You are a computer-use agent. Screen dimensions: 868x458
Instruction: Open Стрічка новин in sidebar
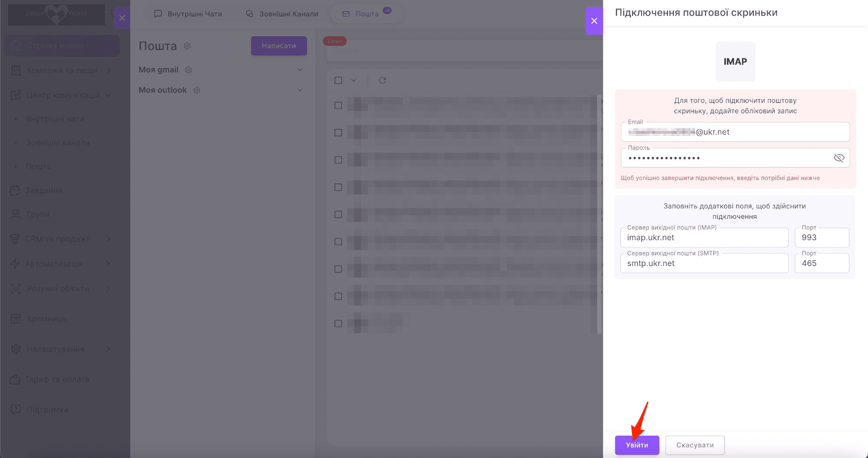[62, 46]
